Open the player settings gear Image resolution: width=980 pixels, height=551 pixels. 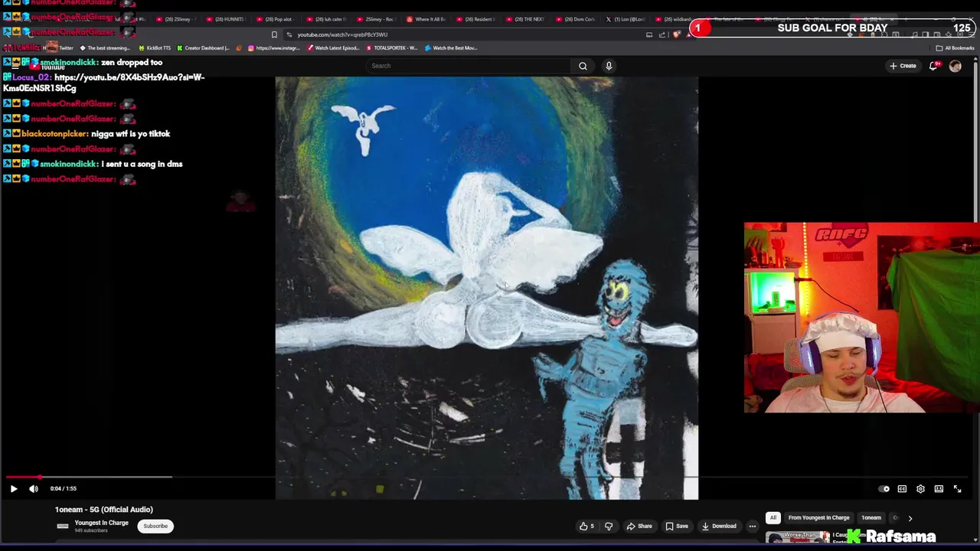920,489
